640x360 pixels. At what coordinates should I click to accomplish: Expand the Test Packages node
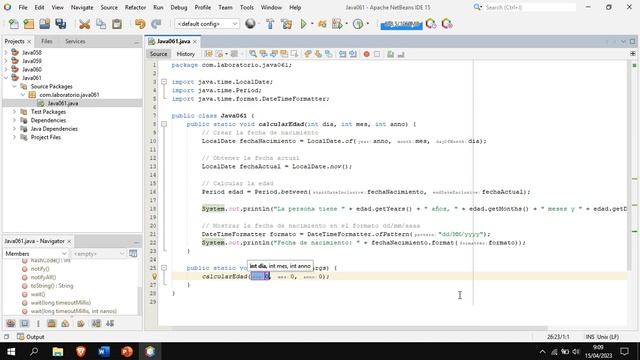coord(14,112)
